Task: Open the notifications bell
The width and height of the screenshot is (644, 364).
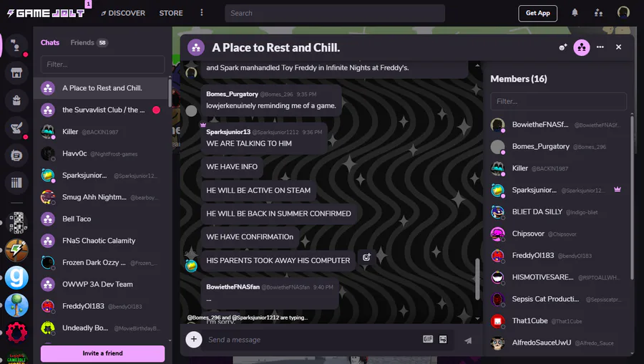Action: click(x=575, y=13)
